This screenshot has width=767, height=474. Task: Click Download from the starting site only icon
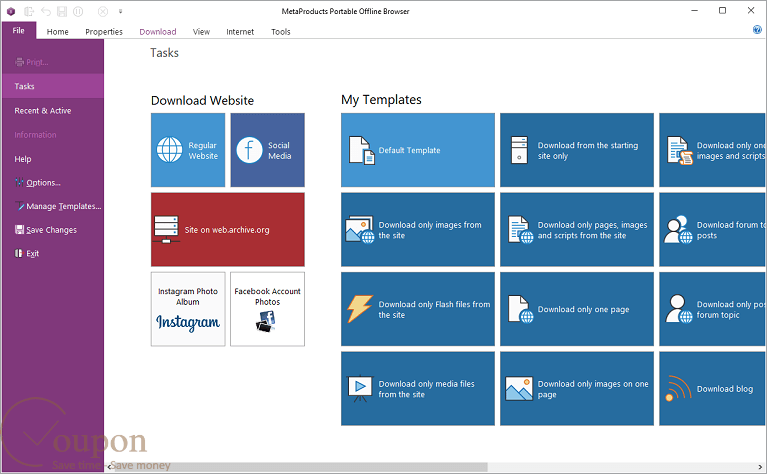pos(519,150)
